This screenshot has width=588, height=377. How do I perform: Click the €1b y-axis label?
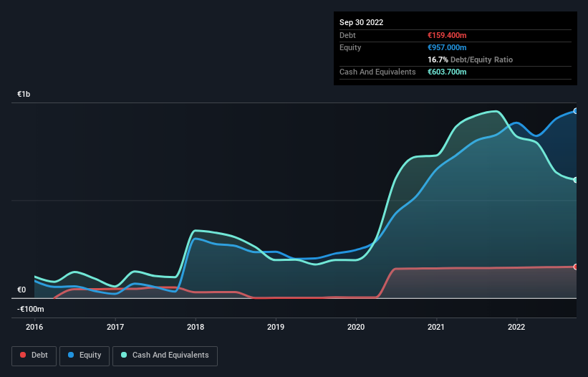tap(24, 94)
